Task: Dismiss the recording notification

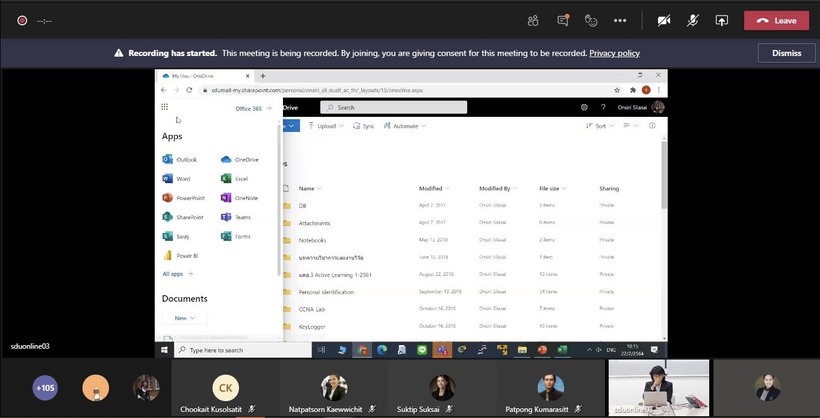Action: (x=787, y=53)
